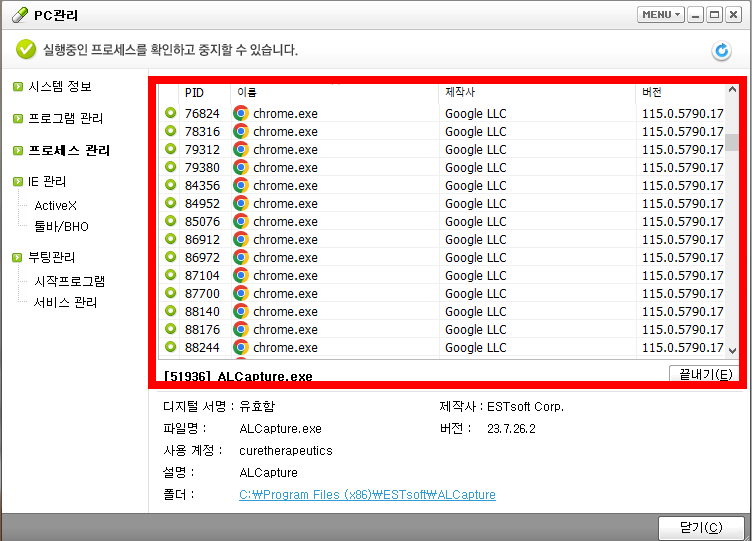Open 부팅관리 section
The width and height of the screenshot is (752, 541).
click(52, 258)
